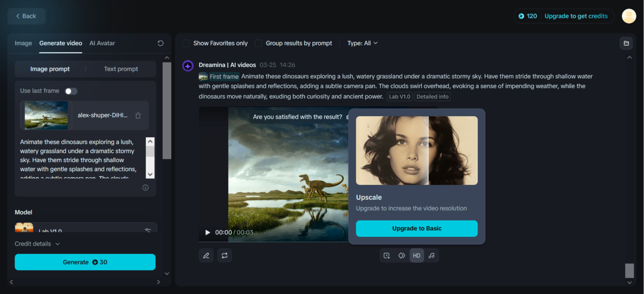Screen dimensions: 644x294
Task: Open model settings sliders icon for Lab V1.0
Action: pos(148,230)
